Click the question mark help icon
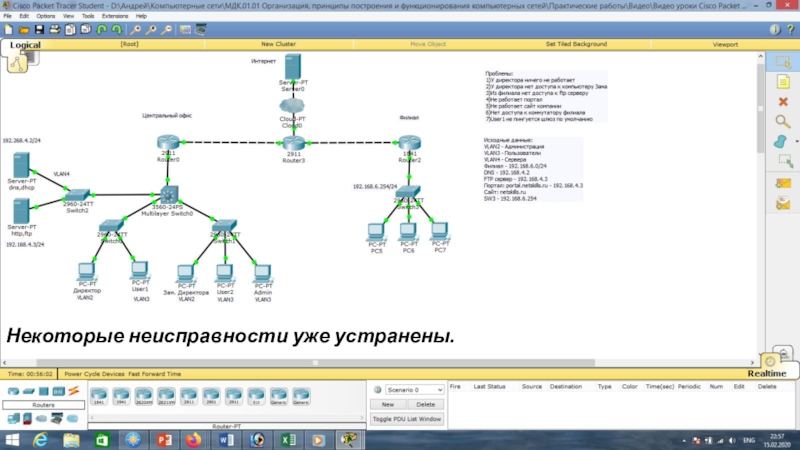Screen dimensions: 800x450 tap(791, 30)
